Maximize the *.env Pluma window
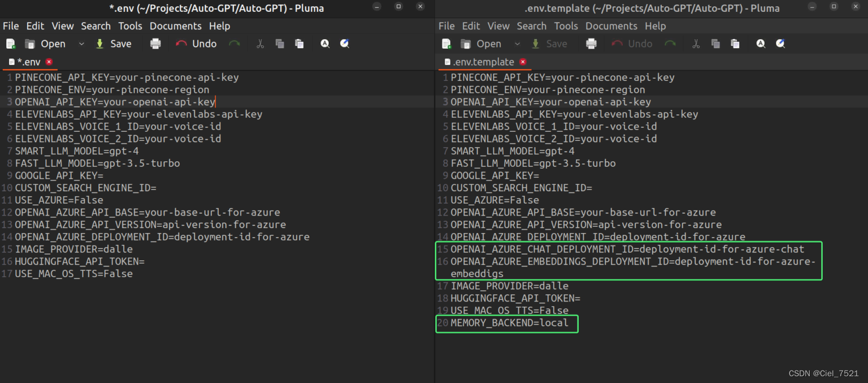Screen dimensions: 868x383 [398, 7]
